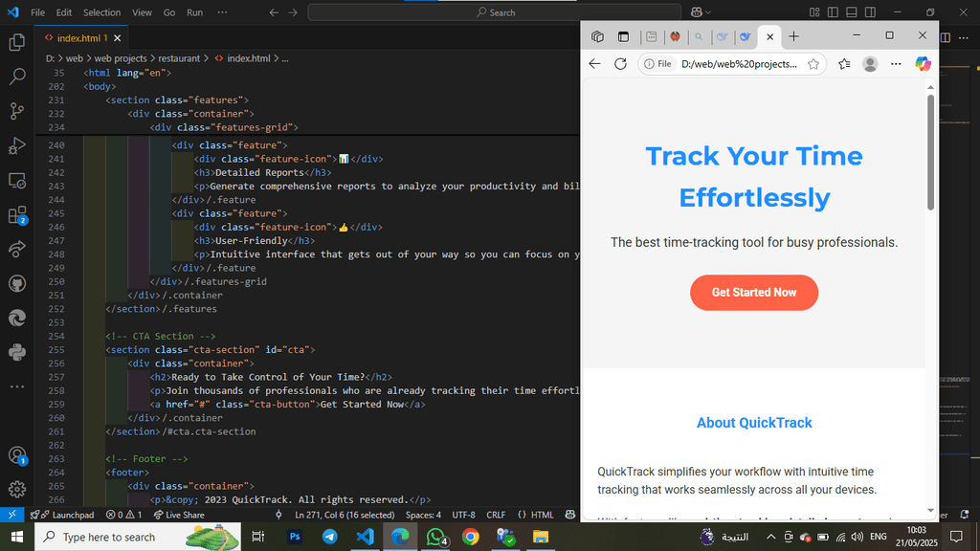Expand breadcrumb ellipsis after index.html
The height and width of the screenshot is (551, 980).
pyautogui.click(x=285, y=58)
